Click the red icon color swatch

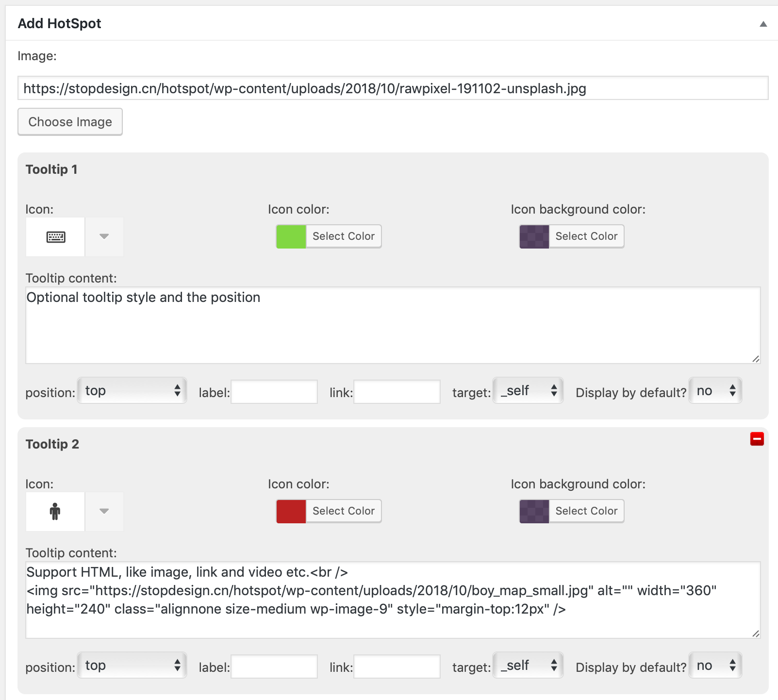291,511
